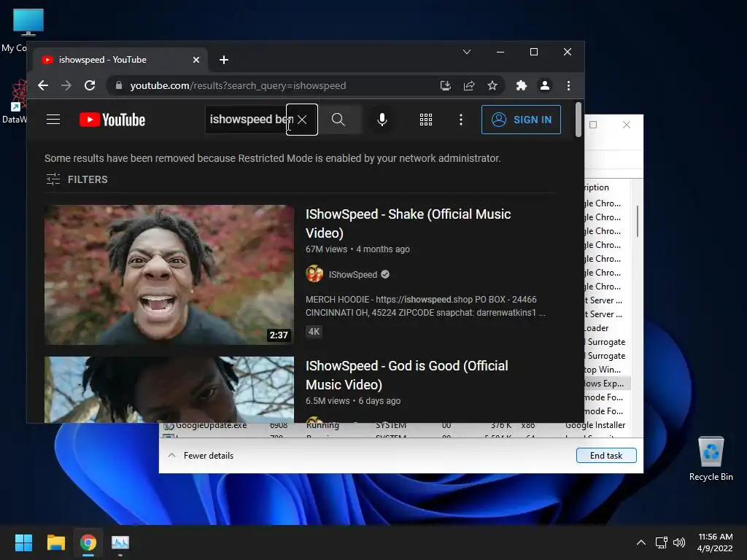Click the SIGN IN button
This screenshot has width=747, height=560.
[521, 120]
